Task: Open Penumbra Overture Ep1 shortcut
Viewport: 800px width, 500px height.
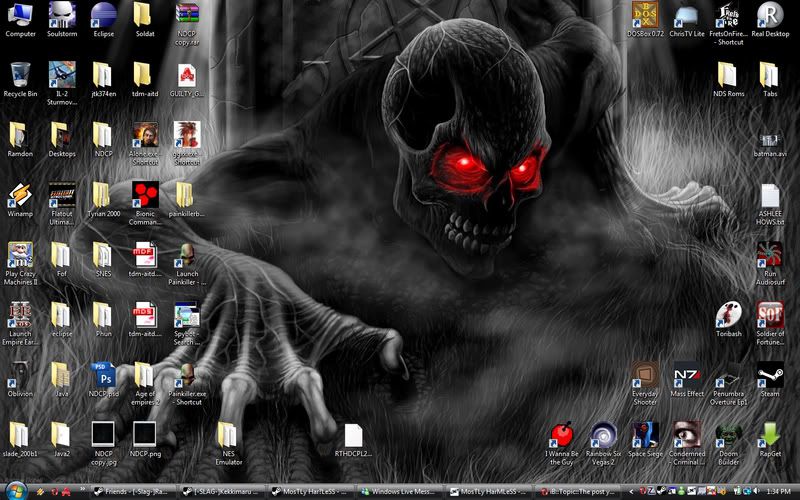Action: 729,384
